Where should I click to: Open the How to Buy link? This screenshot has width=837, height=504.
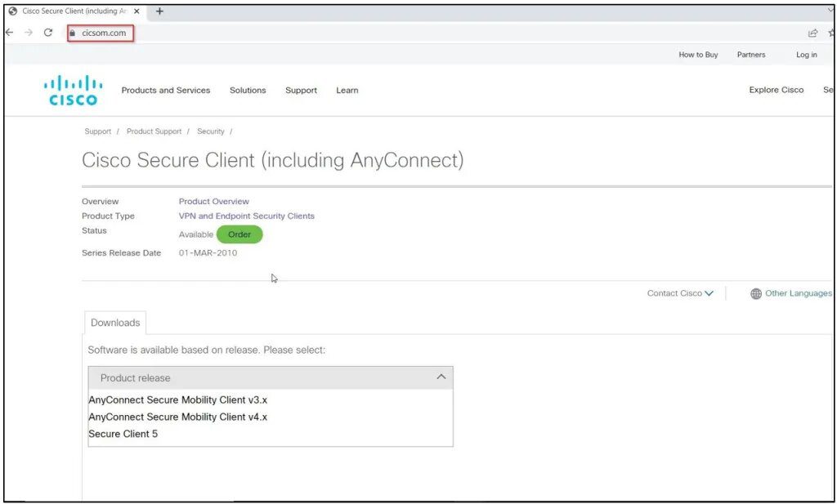(698, 55)
